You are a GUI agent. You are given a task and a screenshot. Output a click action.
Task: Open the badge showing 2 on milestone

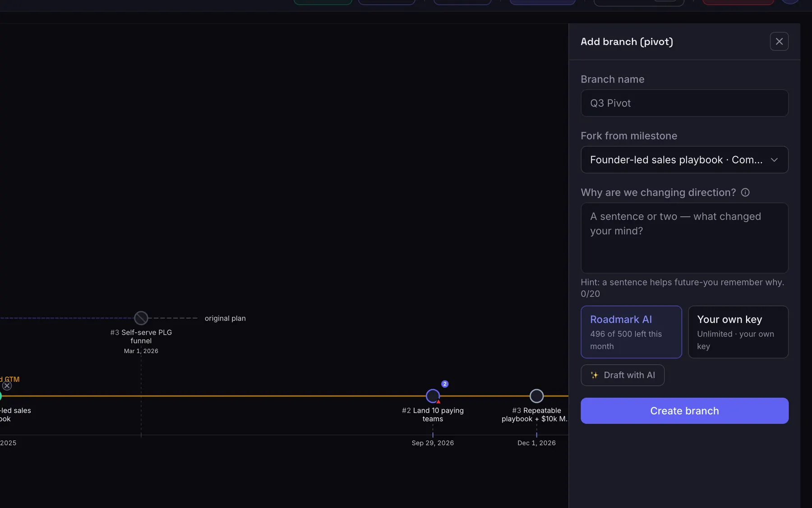(x=445, y=384)
